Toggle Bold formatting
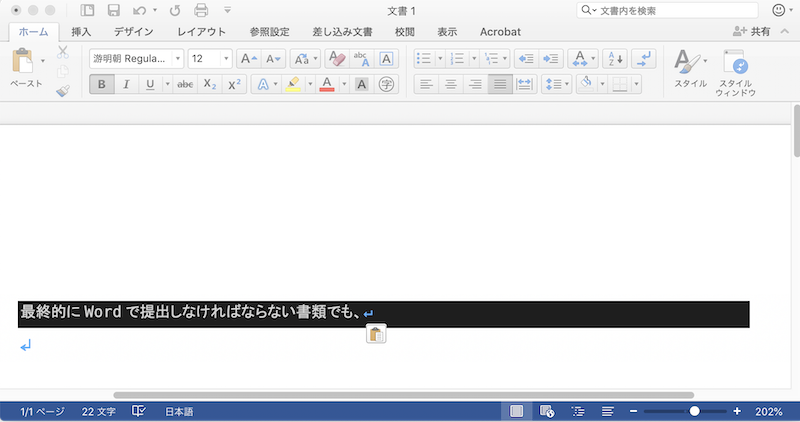This screenshot has height=422, width=800. pyautogui.click(x=102, y=84)
